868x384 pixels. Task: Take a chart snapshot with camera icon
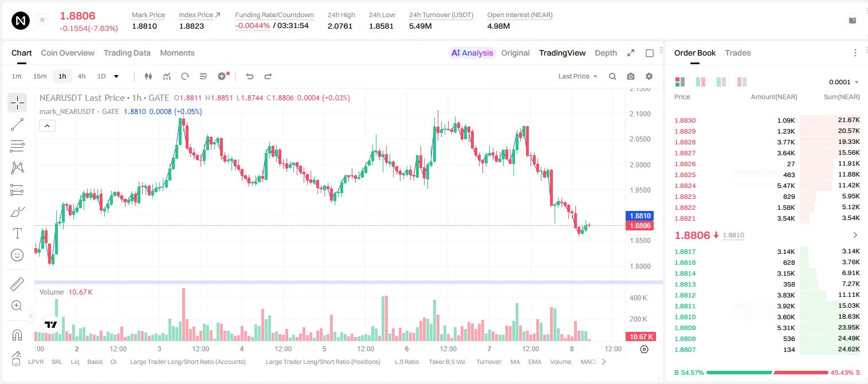(x=631, y=76)
